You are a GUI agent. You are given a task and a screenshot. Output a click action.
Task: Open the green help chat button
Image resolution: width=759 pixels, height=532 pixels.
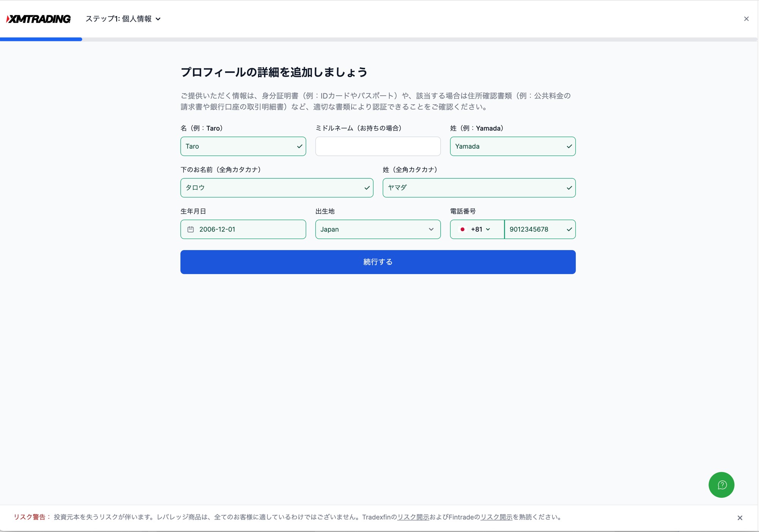click(721, 485)
